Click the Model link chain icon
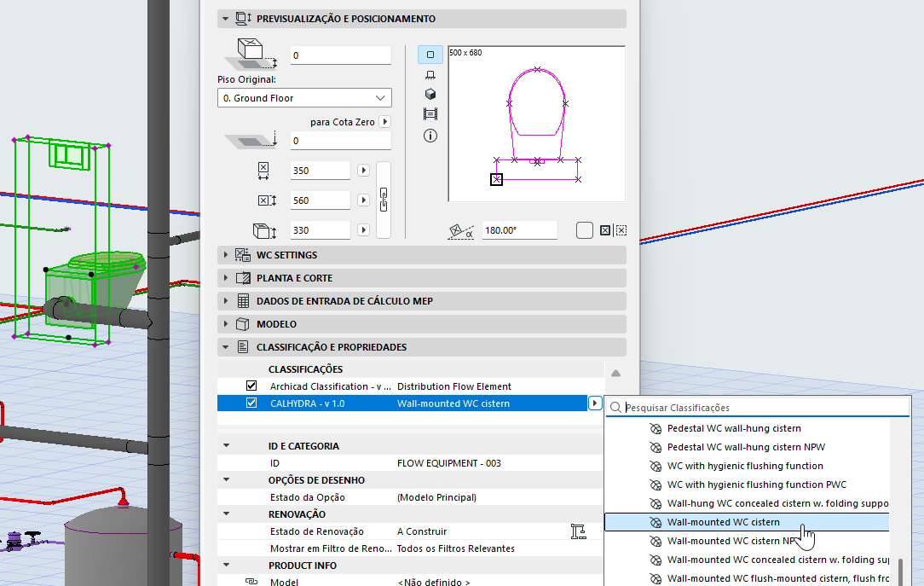Image resolution: width=924 pixels, height=586 pixels. [251, 582]
